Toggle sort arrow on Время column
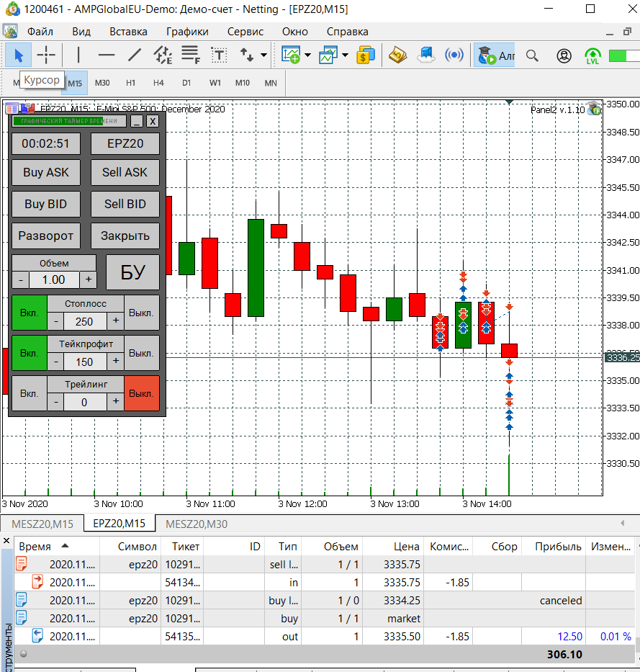The width and height of the screenshot is (640, 672). pyautogui.click(x=65, y=545)
